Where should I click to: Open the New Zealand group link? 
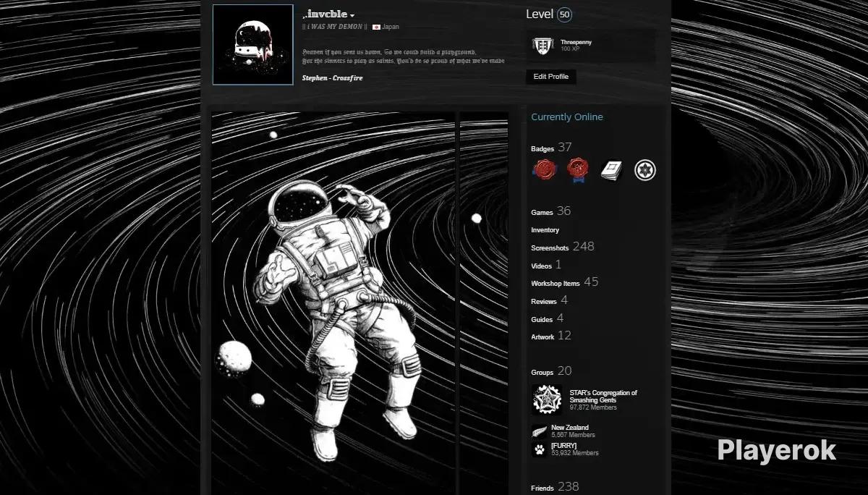point(569,428)
